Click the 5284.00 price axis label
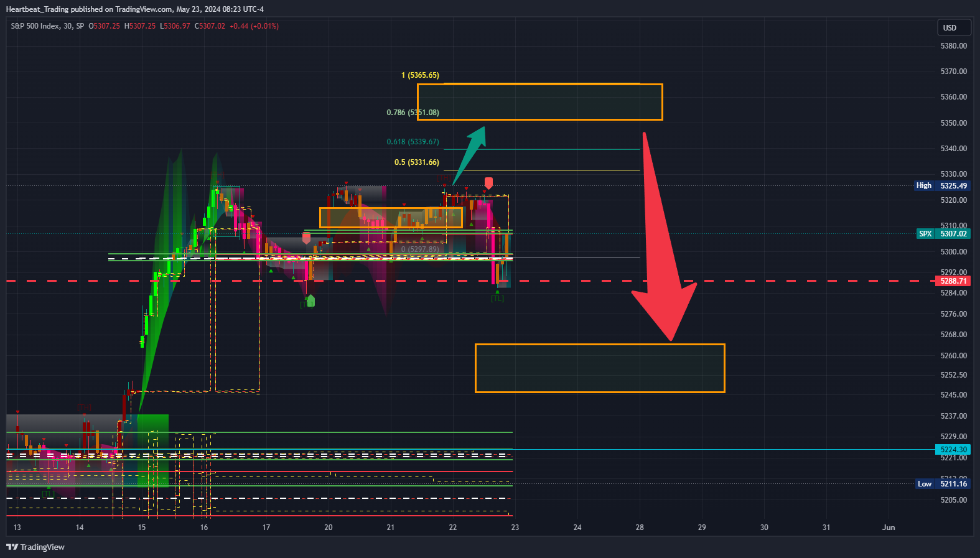Viewport: 980px width, 558px height. [954, 293]
